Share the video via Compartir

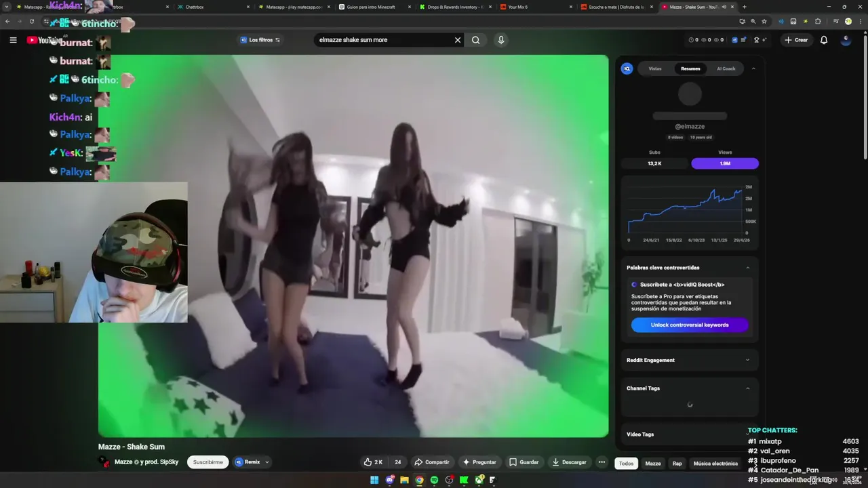(x=431, y=462)
